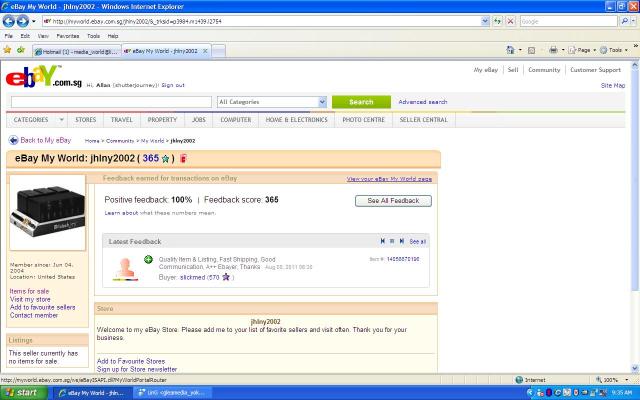
Task: Click the red store tag icon
Action: (x=182, y=159)
